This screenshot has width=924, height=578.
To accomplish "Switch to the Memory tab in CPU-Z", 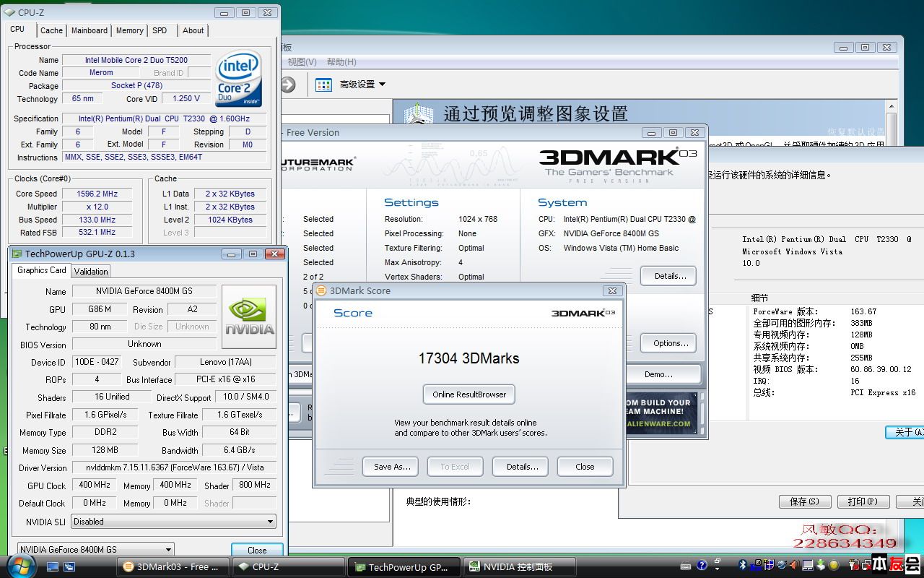I will tap(130, 30).
